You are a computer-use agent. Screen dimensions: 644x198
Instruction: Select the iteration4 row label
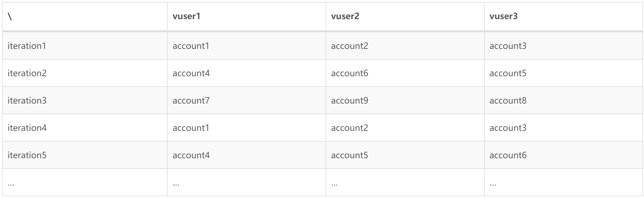(x=27, y=128)
